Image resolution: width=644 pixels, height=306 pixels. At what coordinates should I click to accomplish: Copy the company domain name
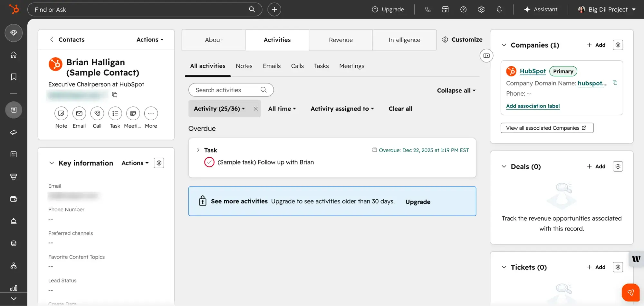(x=615, y=83)
